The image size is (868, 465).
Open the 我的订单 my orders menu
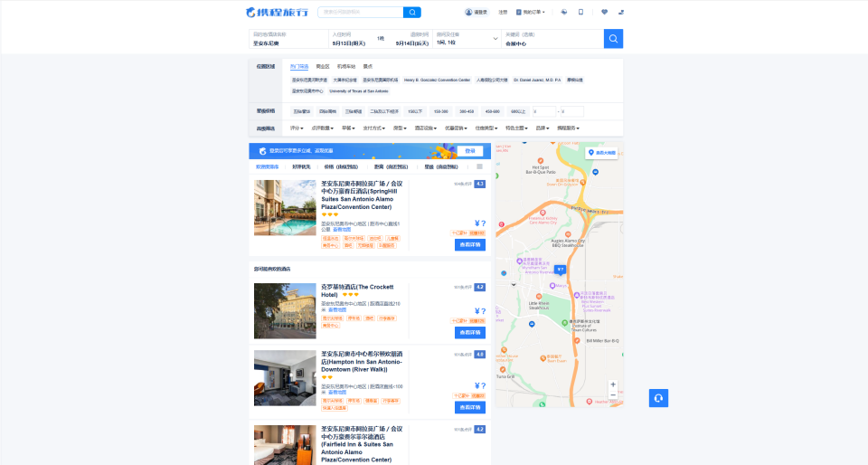[x=531, y=12]
